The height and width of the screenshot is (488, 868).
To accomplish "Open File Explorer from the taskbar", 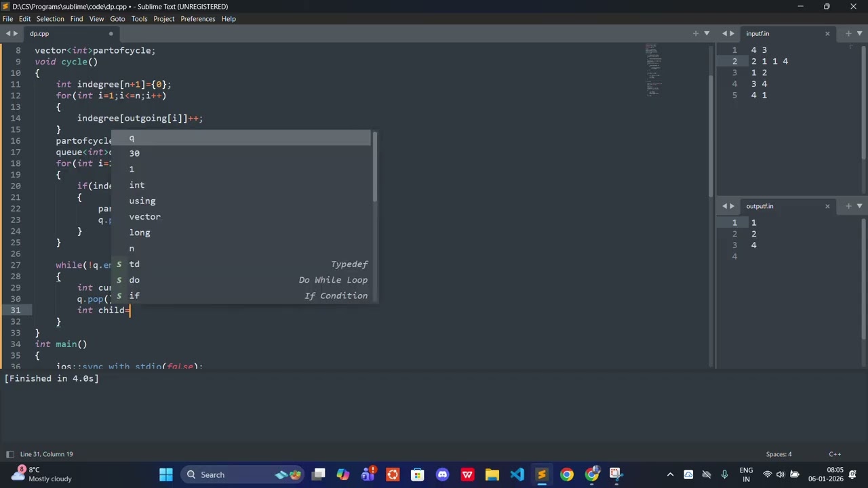I will tap(492, 474).
